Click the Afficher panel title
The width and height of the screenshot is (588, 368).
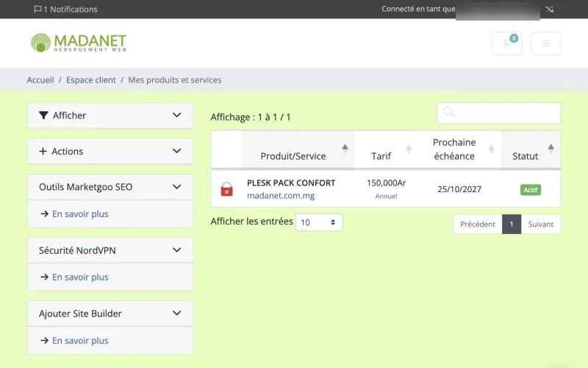pyautogui.click(x=69, y=116)
